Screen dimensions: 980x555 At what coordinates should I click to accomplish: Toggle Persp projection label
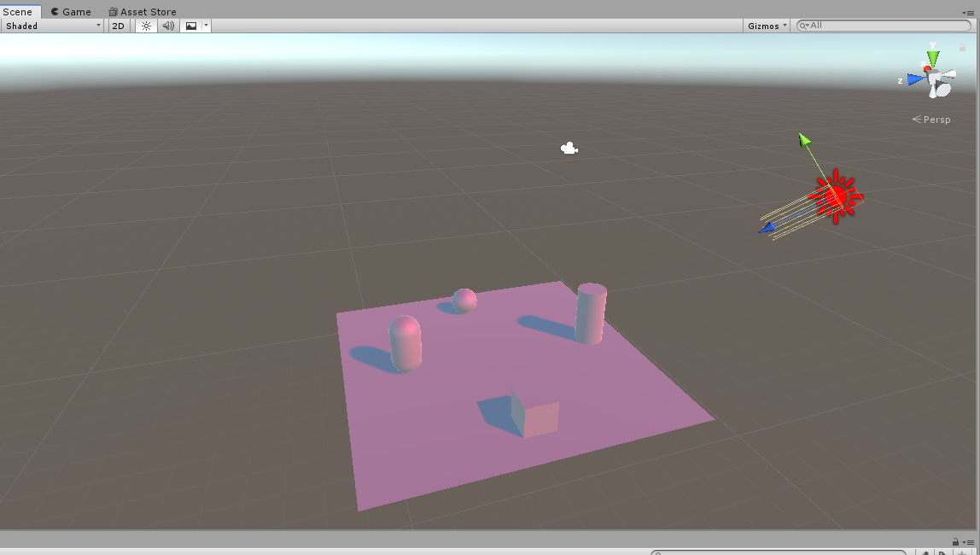click(x=931, y=120)
